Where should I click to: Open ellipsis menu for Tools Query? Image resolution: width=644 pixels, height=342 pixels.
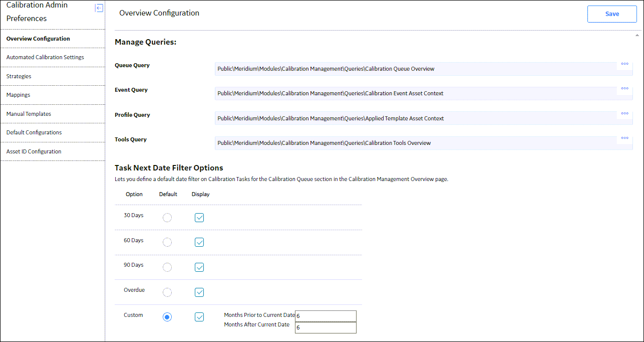624,138
